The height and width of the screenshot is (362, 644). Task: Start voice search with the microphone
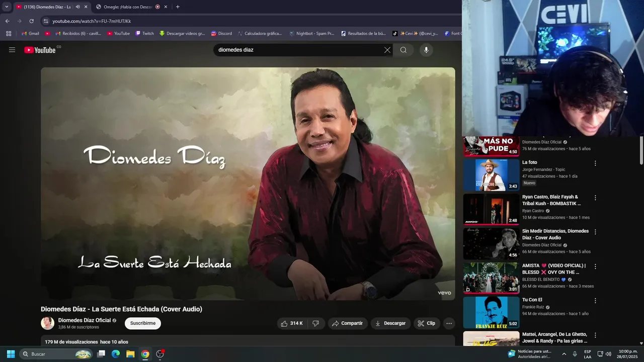(426, 50)
